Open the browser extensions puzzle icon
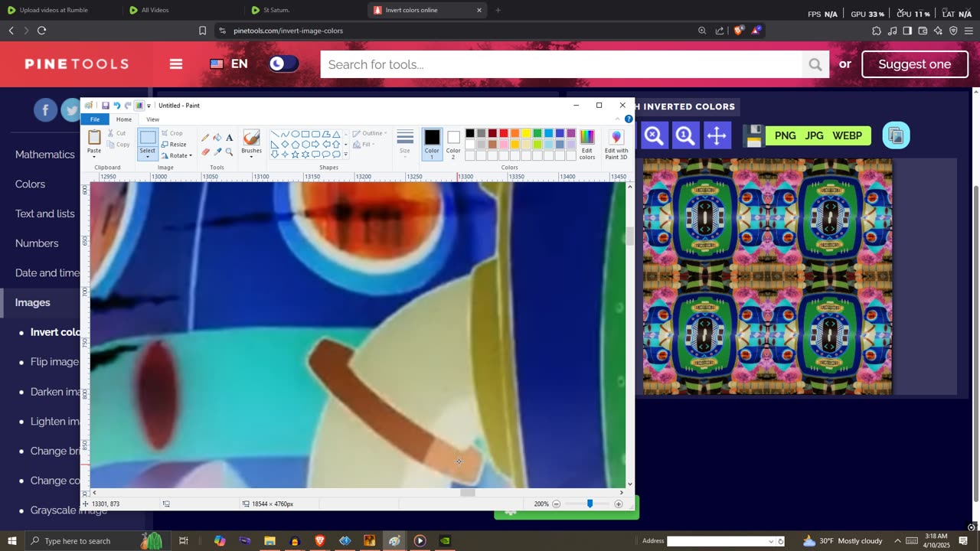 coord(877,31)
